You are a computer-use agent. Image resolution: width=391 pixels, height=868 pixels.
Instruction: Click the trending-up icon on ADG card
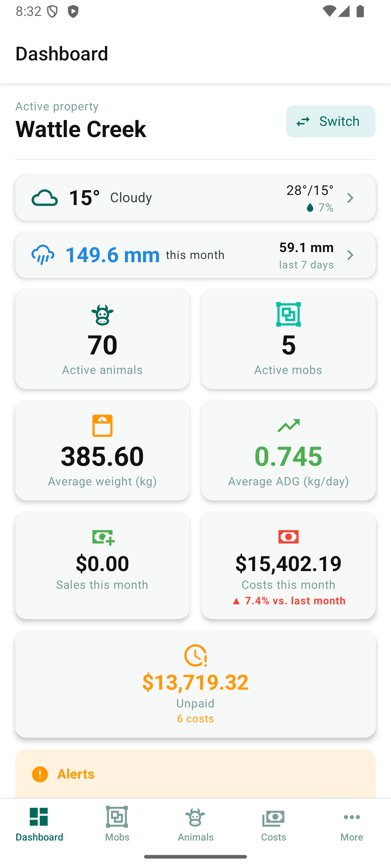pyautogui.click(x=289, y=426)
